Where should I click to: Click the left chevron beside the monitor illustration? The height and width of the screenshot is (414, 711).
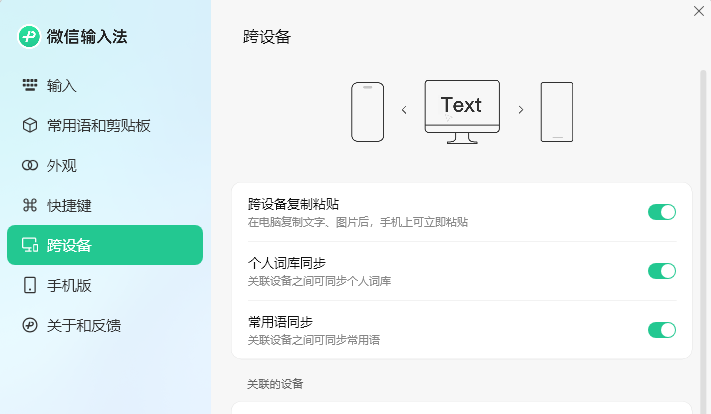pos(404,110)
